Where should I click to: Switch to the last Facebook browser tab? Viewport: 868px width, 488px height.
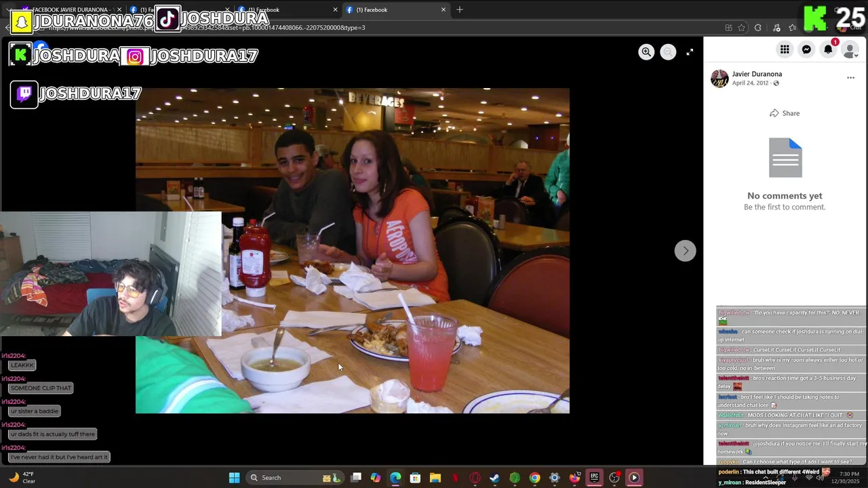[x=395, y=9]
